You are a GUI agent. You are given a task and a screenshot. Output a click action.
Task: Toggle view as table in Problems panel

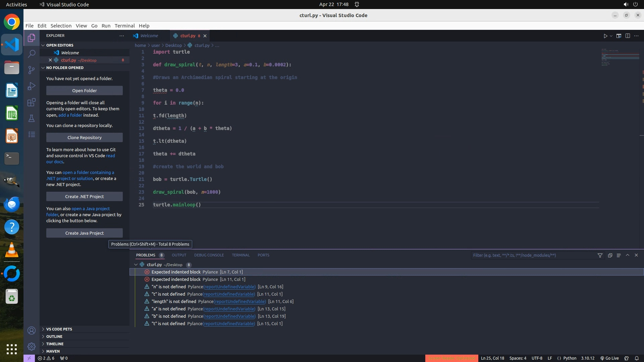pyautogui.click(x=619, y=255)
